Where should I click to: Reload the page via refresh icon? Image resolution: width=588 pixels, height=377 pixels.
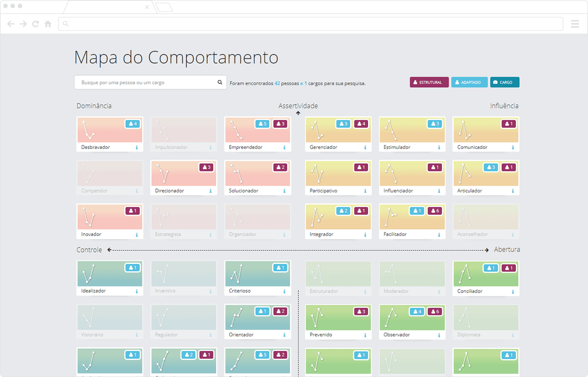pyautogui.click(x=36, y=24)
